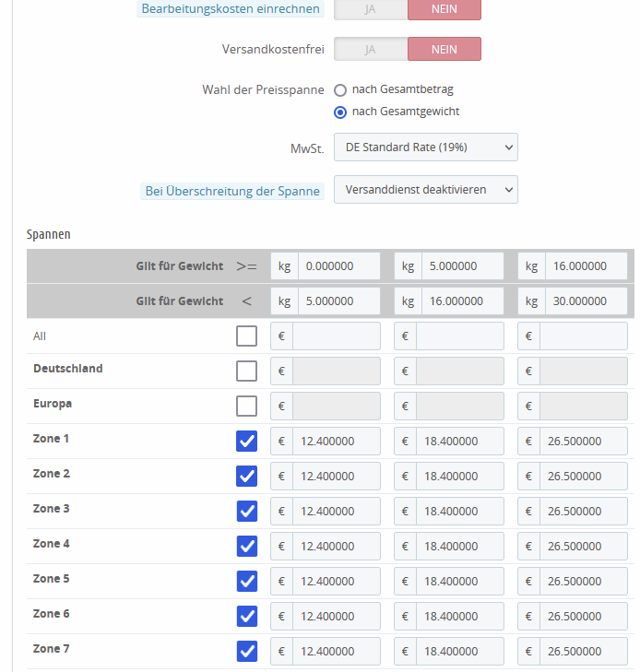Image resolution: width=640 pixels, height=672 pixels.
Task: Enable the Deutschland checkbox
Action: pos(246,371)
